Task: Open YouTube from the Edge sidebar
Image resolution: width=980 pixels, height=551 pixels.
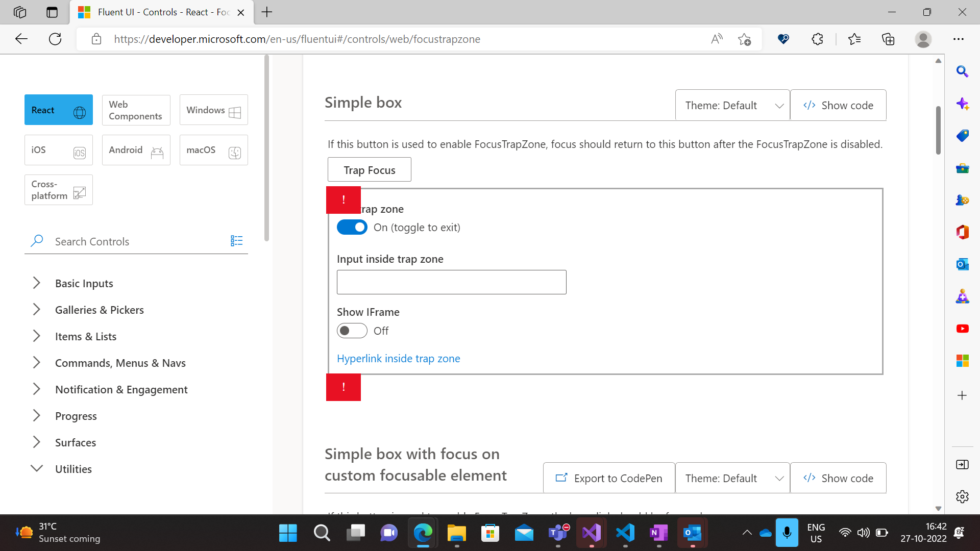Action: point(963,329)
